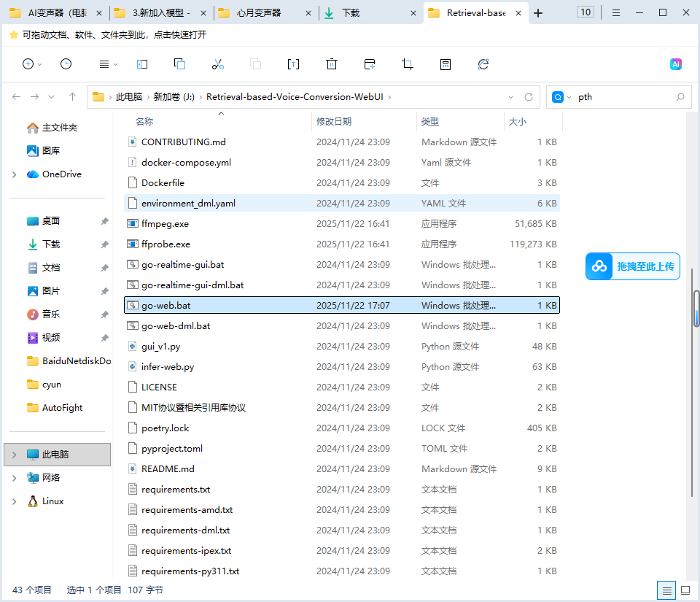
Task: Click the tab count 10 button
Action: pyautogui.click(x=586, y=12)
